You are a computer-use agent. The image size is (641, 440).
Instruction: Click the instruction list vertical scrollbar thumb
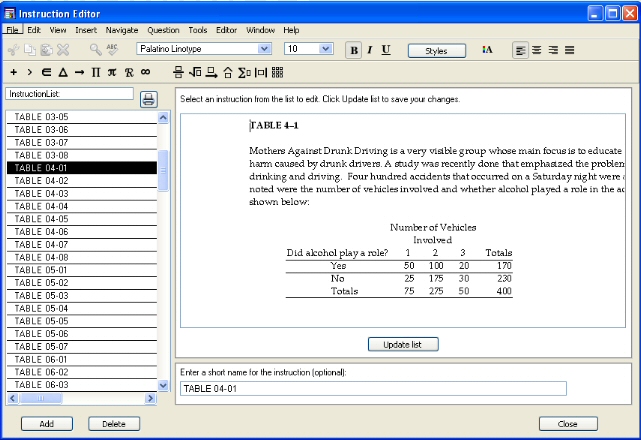(163, 170)
